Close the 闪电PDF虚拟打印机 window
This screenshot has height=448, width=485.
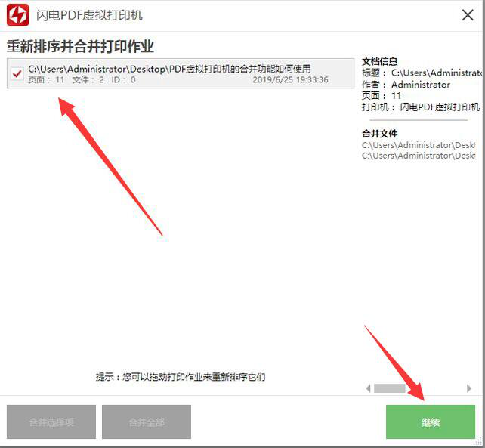(468, 15)
